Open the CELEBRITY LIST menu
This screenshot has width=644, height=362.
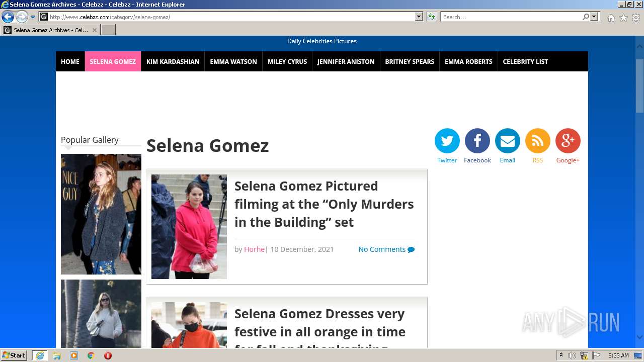coord(525,61)
